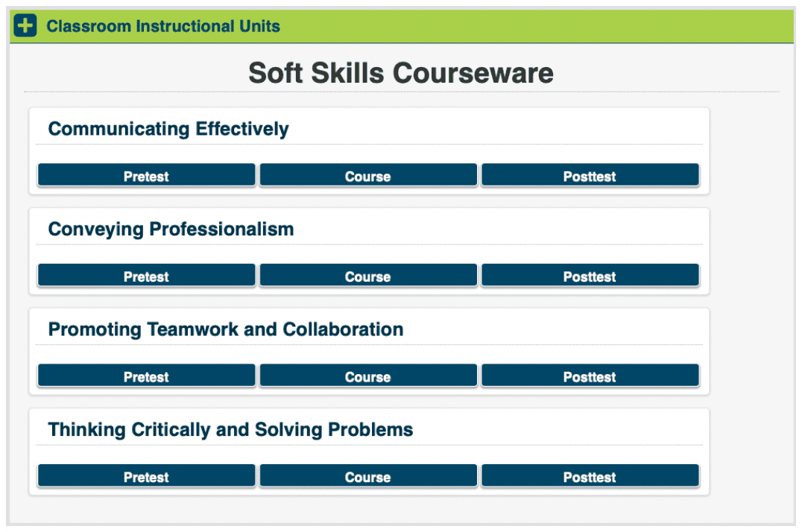Screen dimensions: 802x532
Task: Select the Conveying Professionalism unit title
Action: (171, 229)
